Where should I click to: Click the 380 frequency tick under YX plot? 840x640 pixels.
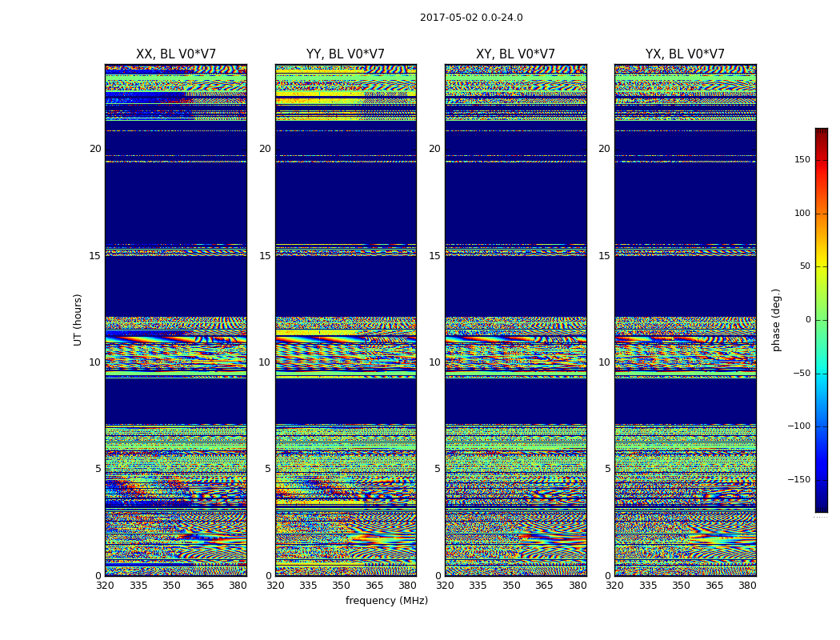click(x=747, y=586)
